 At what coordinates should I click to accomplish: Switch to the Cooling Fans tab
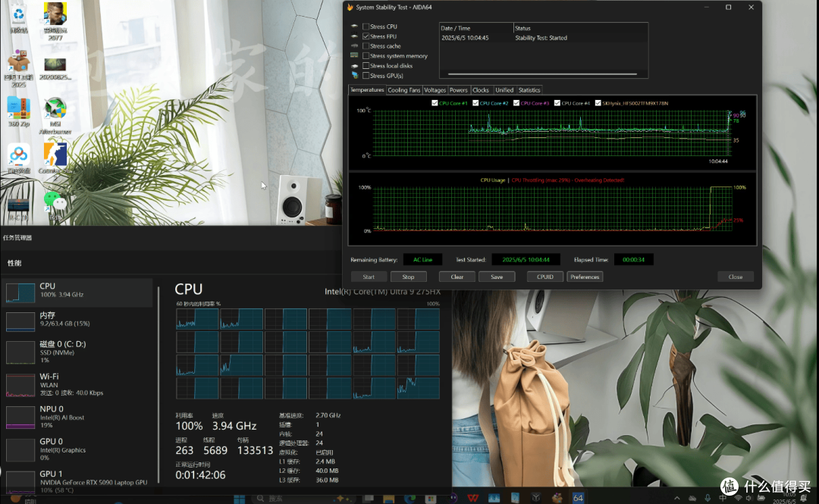point(403,90)
